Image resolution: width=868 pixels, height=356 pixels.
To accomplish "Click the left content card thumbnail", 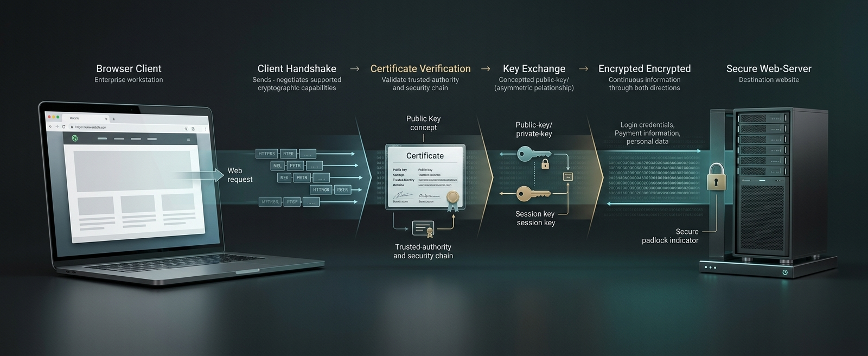I will 95,205.
